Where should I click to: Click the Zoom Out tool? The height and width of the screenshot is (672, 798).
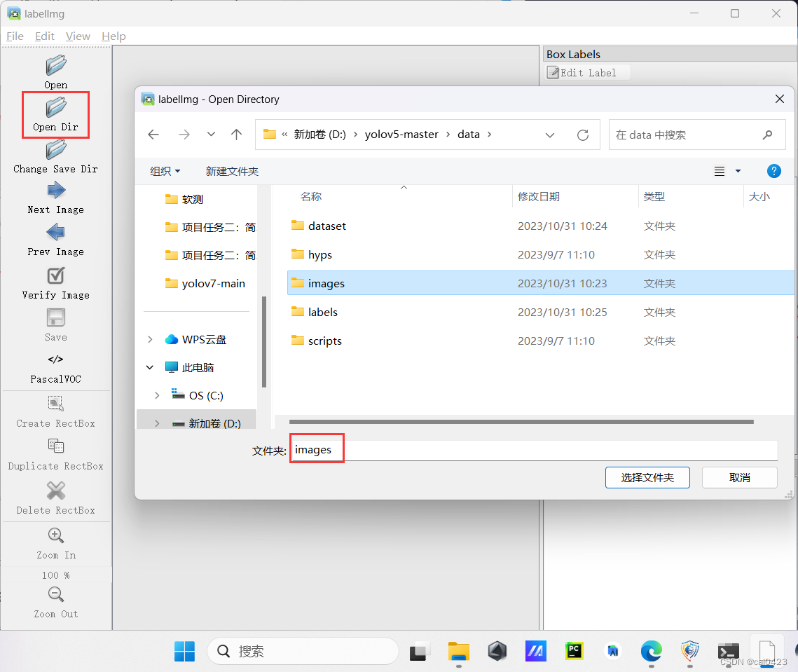coord(55,602)
